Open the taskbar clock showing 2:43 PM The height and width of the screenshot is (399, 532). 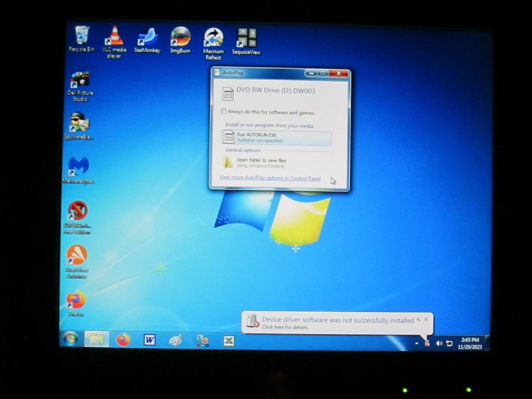pyautogui.click(x=470, y=343)
